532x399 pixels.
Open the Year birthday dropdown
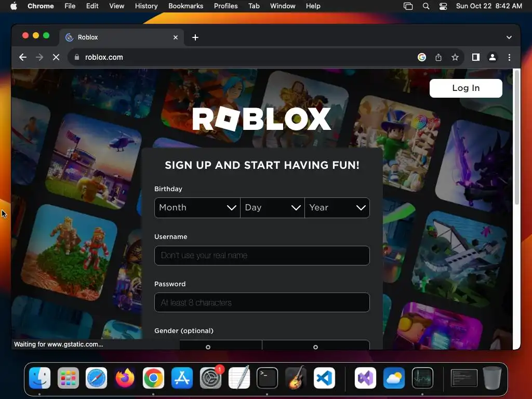(337, 208)
